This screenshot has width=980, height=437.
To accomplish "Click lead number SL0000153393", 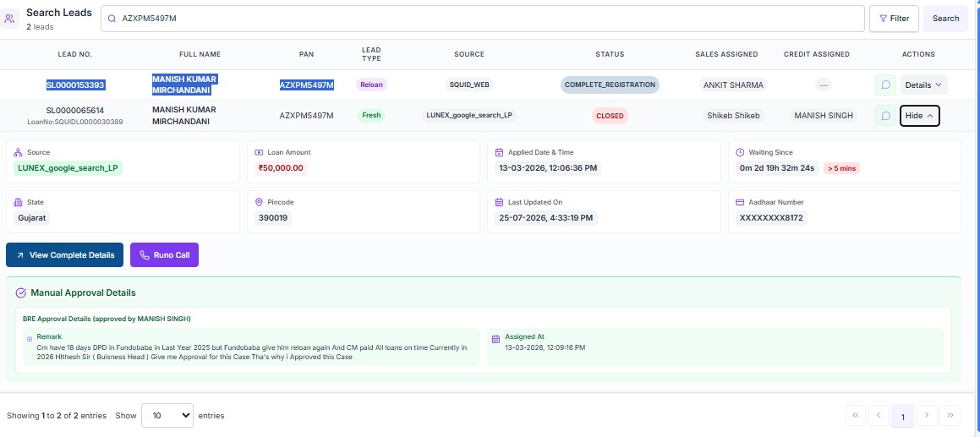I will click(x=75, y=85).
